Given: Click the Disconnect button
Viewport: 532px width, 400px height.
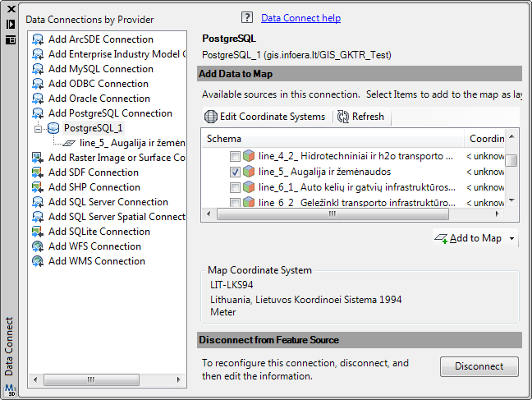Looking at the screenshot, I should pyautogui.click(x=479, y=366).
